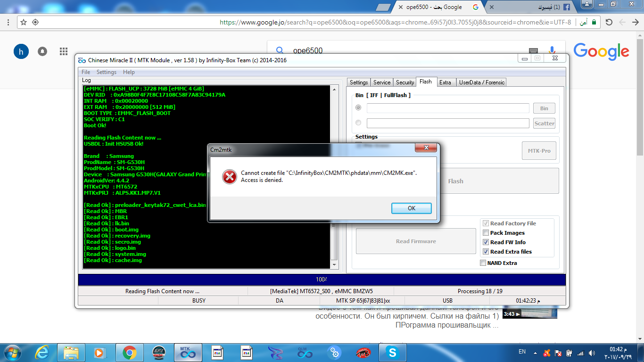Click the '[Read Ok] : system.img' log line
Viewport: 644px width, 362px height.
coord(115,254)
